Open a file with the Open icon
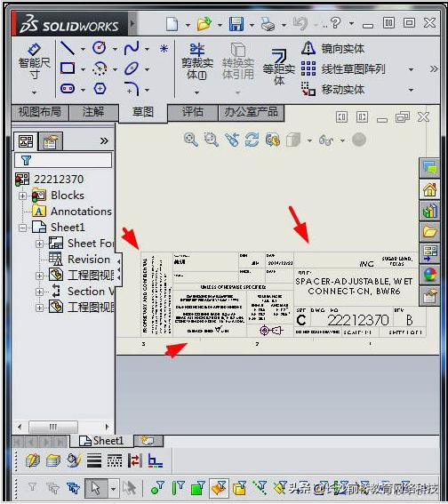Viewport: 448px width, 504px height. click(204, 24)
